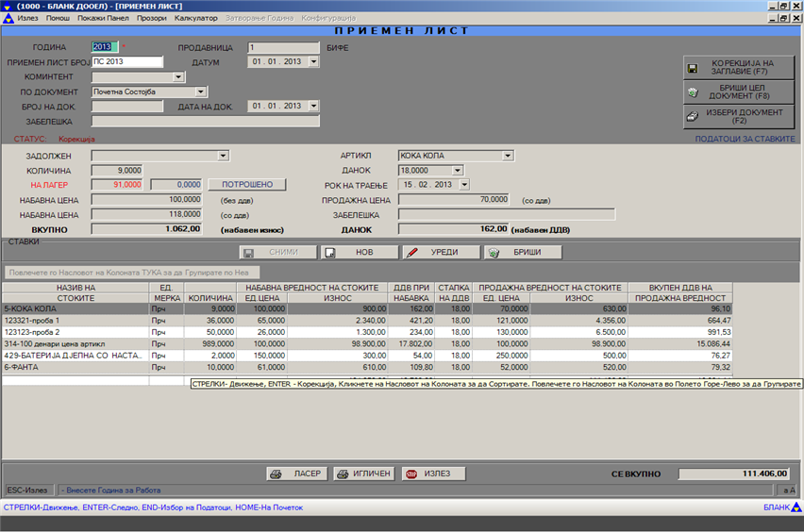Click the ПОТРОШЕНО button
The image size is (804, 532).
tap(246, 185)
